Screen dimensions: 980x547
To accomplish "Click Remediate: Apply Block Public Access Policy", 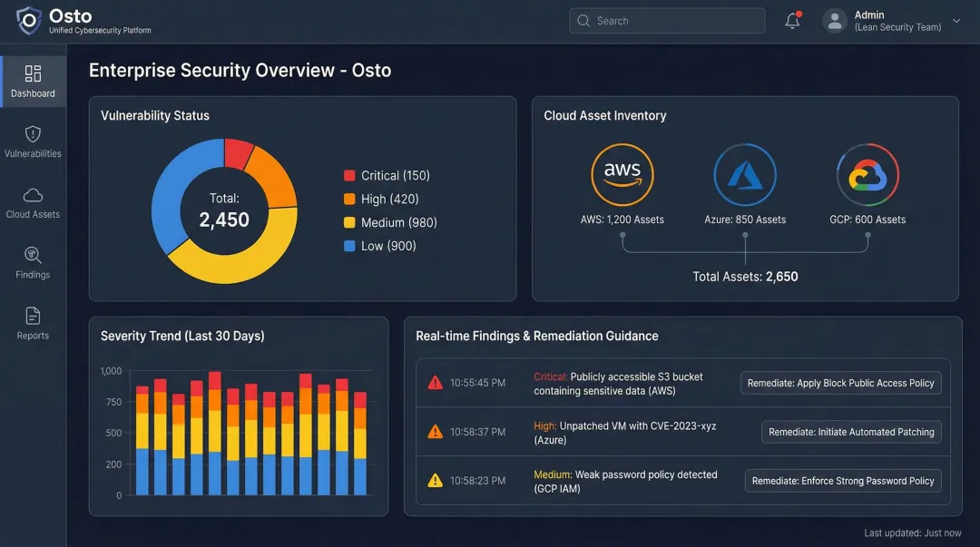I will (839, 383).
